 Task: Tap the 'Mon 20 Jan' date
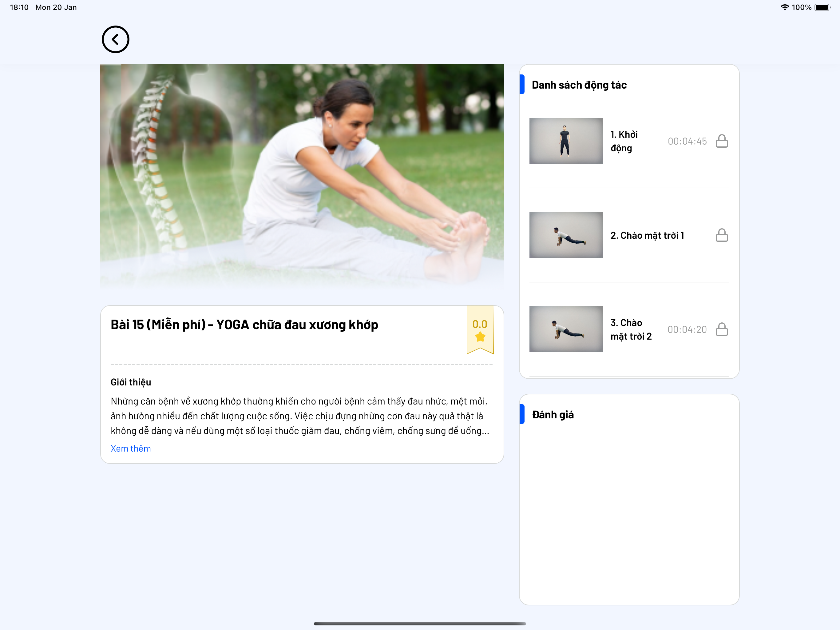pyautogui.click(x=56, y=7)
